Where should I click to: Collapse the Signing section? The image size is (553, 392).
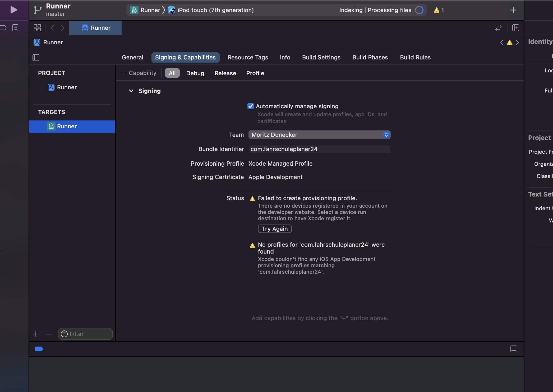pyautogui.click(x=131, y=91)
